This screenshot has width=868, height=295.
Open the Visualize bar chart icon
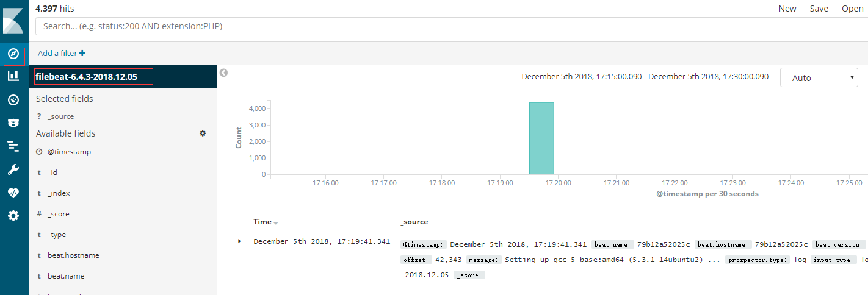tap(13, 76)
